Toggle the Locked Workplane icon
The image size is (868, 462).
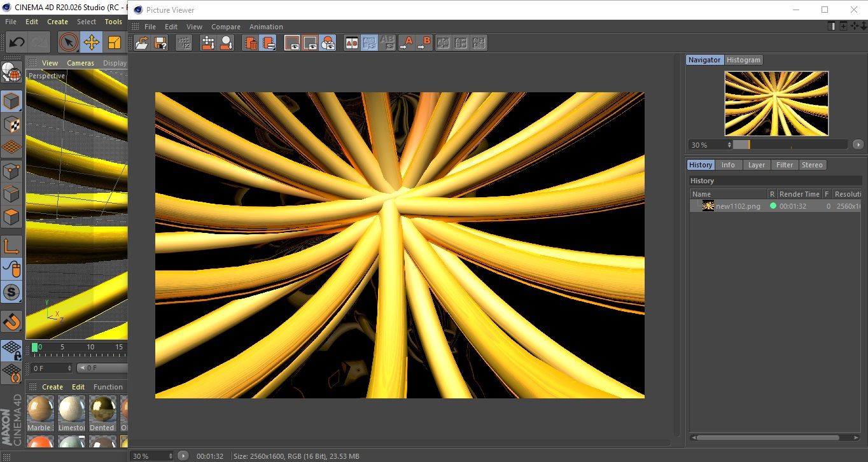tap(11, 350)
